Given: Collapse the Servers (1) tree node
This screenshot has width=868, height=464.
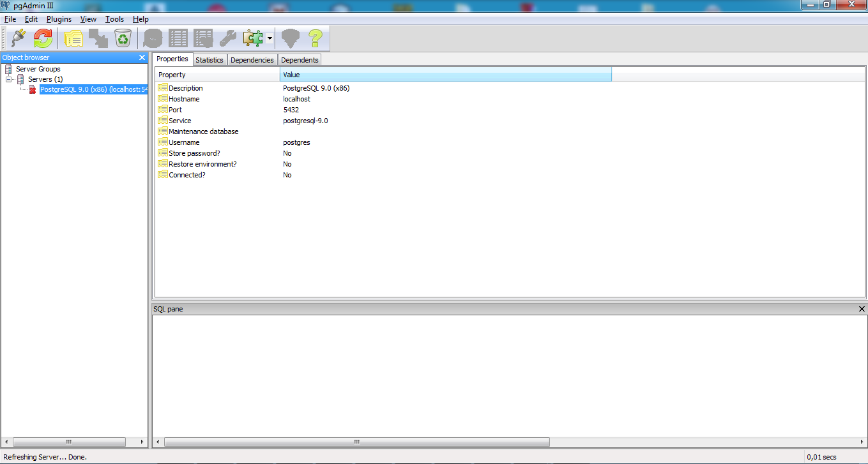Looking at the screenshot, I should pyautogui.click(x=9, y=79).
